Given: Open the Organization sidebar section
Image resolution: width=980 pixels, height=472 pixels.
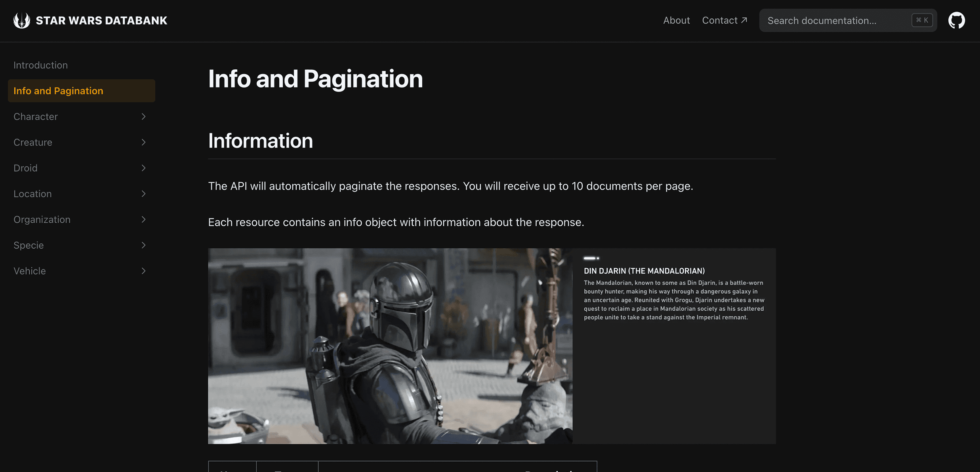Looking at the screenshot, I should point(82,220).
